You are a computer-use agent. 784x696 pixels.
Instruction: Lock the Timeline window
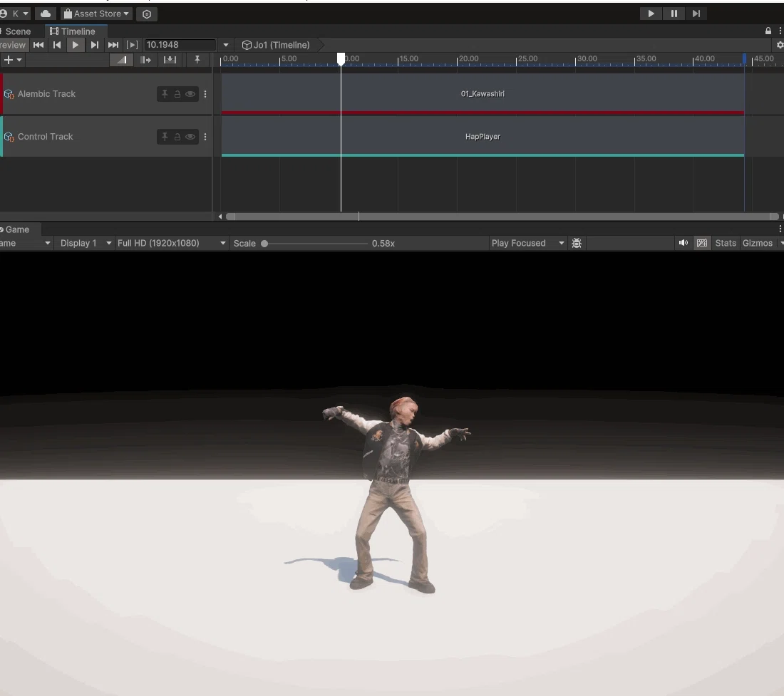[768, 31]
